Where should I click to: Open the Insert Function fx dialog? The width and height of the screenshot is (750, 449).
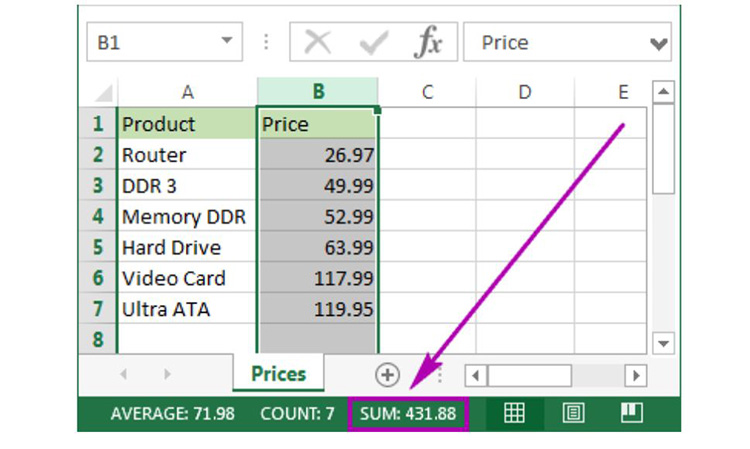428,42
